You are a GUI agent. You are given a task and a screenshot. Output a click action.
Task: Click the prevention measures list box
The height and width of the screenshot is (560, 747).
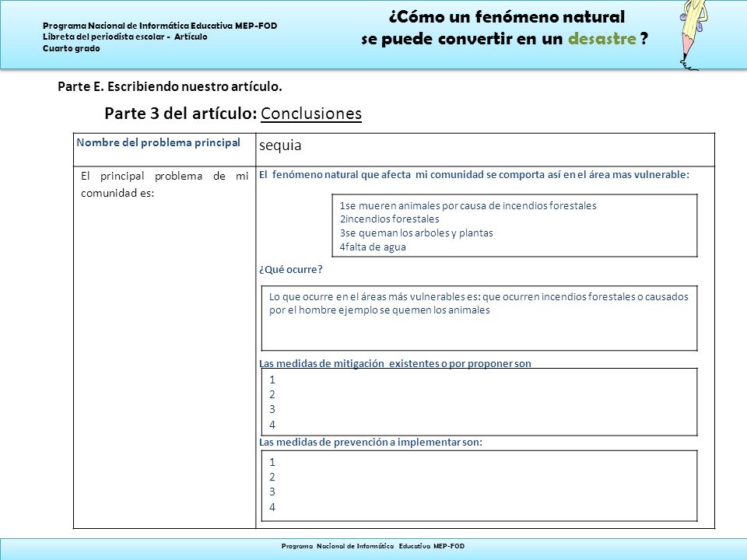point(479,485)
